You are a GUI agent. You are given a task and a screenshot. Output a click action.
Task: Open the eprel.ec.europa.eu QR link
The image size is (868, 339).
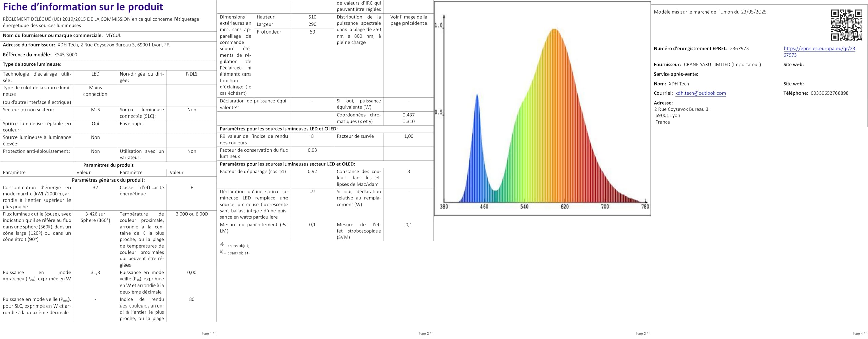point(819,52)
